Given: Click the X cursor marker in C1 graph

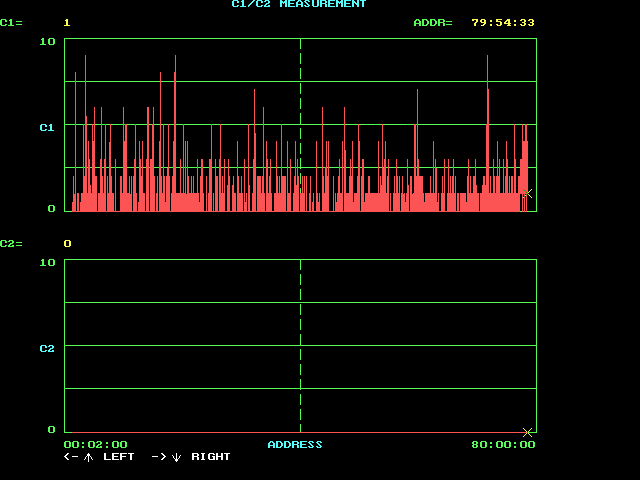Looking at the screenshot, I should 527,193.
